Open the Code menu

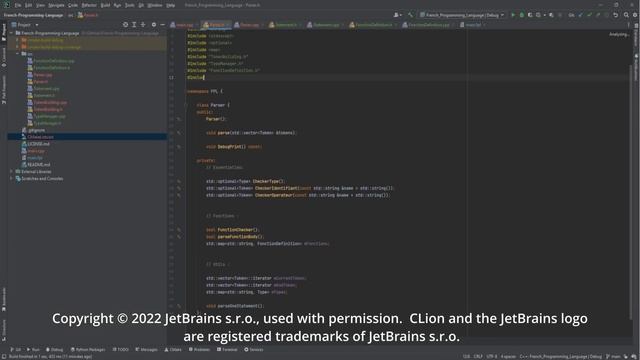tap(73, 5)
